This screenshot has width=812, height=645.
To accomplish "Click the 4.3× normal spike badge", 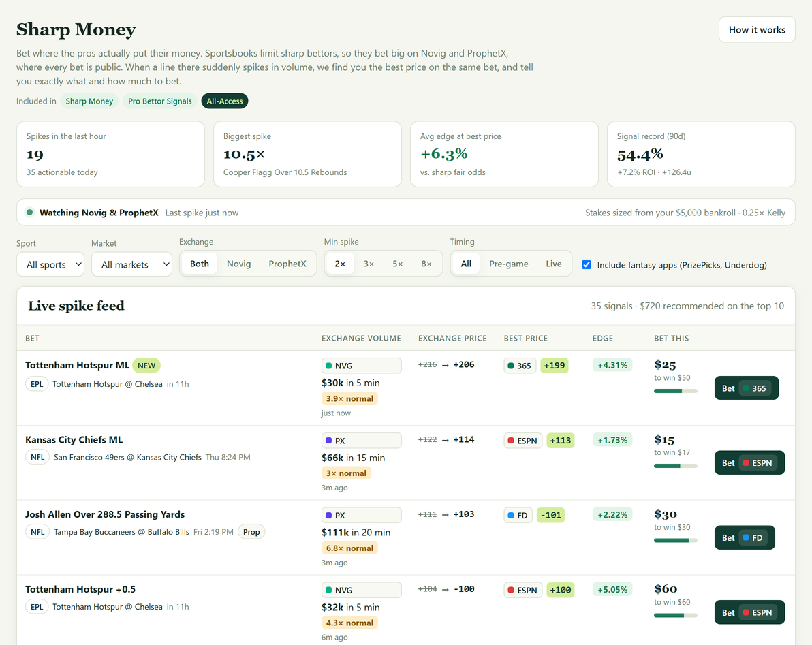I will (x=349, y=623).
